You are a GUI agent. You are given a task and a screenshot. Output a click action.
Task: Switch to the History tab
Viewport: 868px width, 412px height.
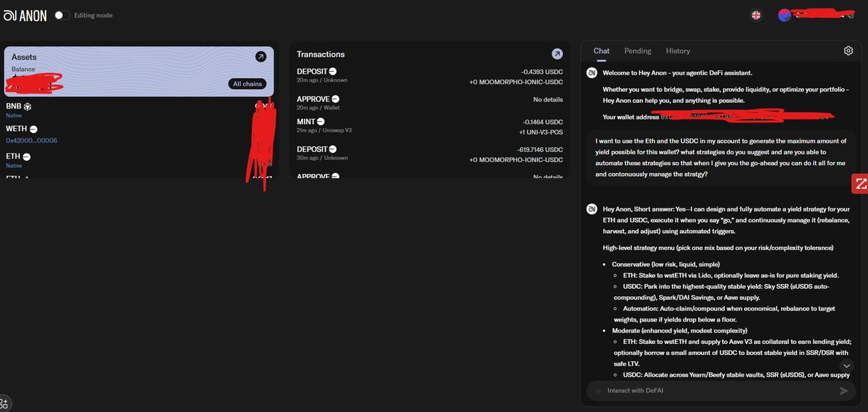pos(678,51)
